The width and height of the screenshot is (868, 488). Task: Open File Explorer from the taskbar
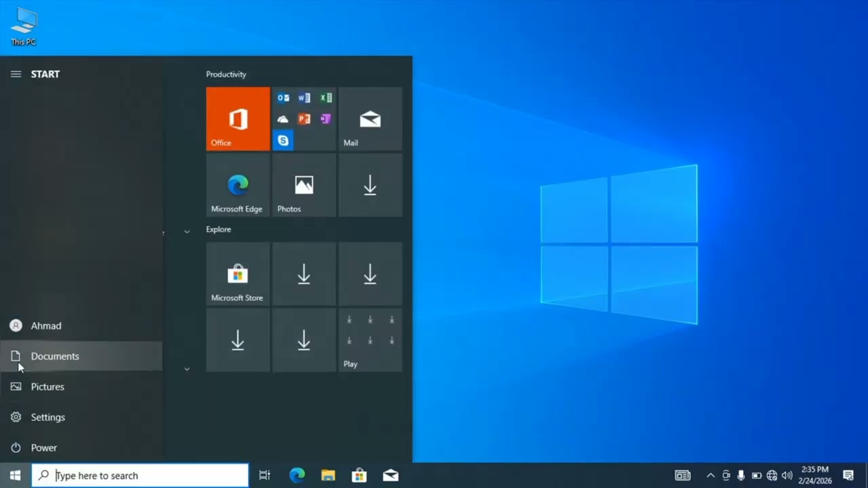[328, 475]
